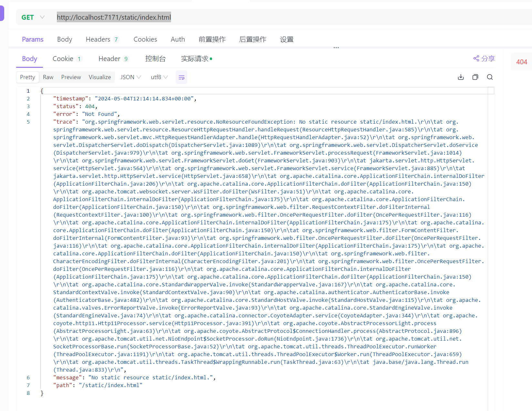
Task: Open the GET method dropdown
Action: point(33,17)
